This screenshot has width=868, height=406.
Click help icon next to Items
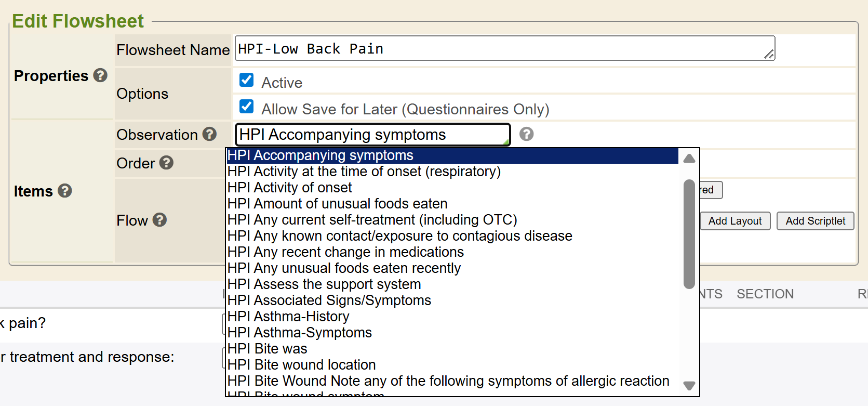click(65, 191)
